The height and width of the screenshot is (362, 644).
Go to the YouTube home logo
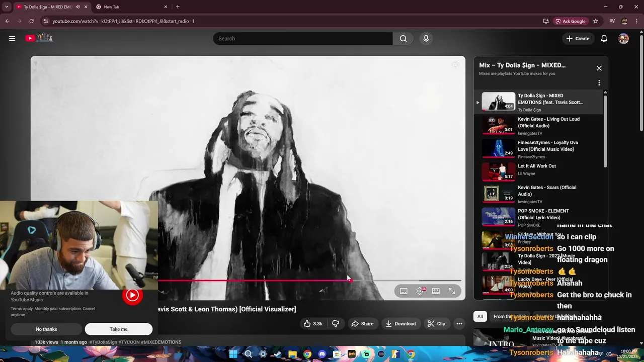39,38
